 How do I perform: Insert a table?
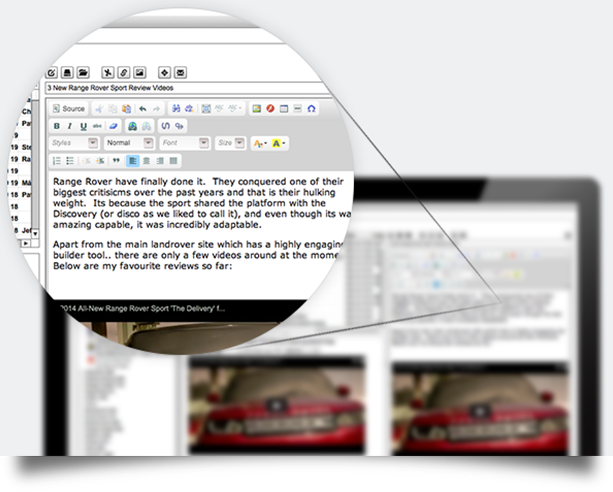pos(284,109)
